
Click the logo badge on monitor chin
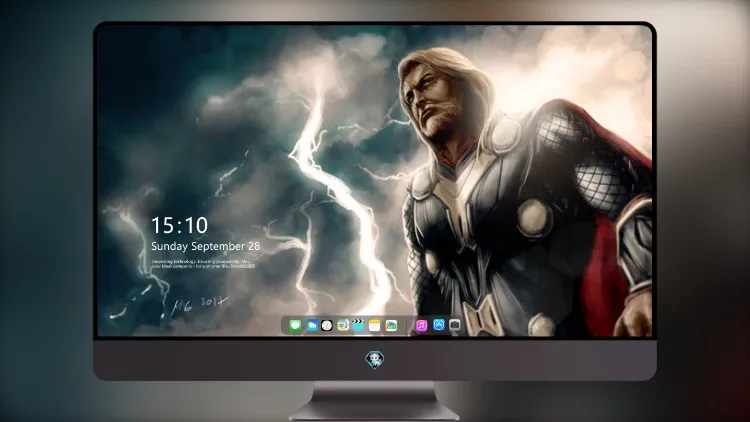point(374,360)
